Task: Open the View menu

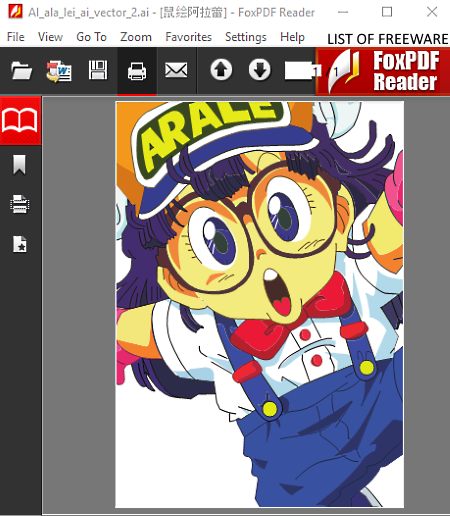Action: click(50, 37)
